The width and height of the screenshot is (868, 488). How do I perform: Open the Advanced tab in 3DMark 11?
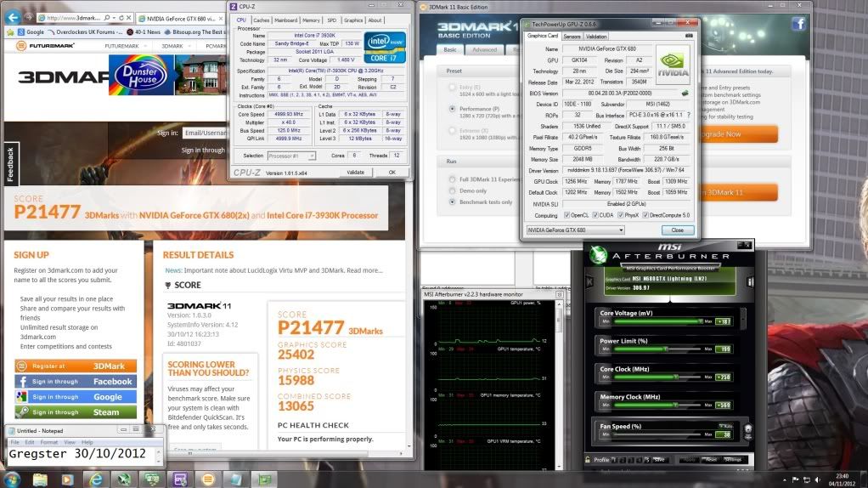pyautogui.click(x=484, y=50)
